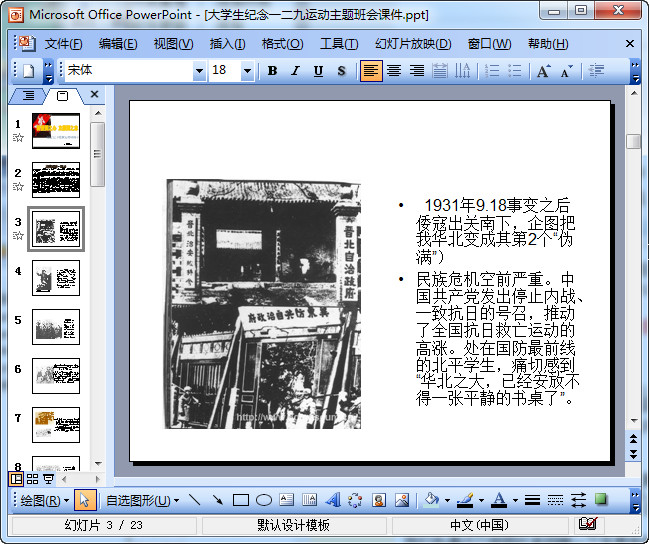Insert a vertical text box
Screen dimensions: 649x544
tap(309, 500)
